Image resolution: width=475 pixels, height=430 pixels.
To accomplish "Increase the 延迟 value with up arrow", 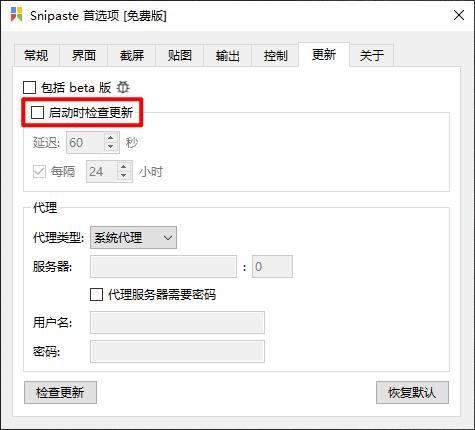I will click(x=111, y=137).
